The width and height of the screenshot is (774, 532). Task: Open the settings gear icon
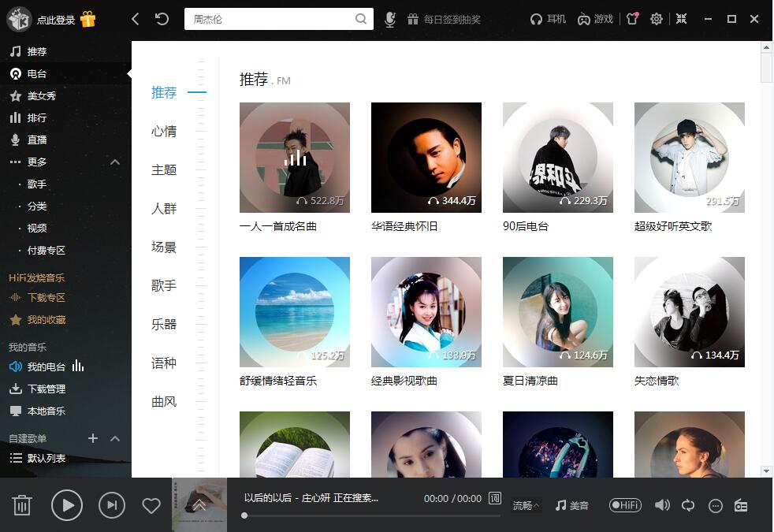[x=656, y=19]
